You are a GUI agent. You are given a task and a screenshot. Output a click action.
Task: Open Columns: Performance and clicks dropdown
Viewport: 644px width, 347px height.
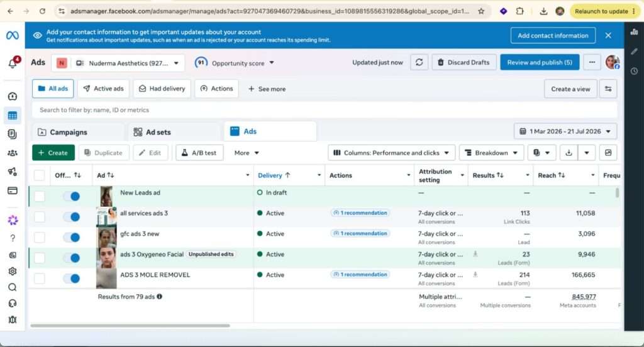[x=391, y=153]
